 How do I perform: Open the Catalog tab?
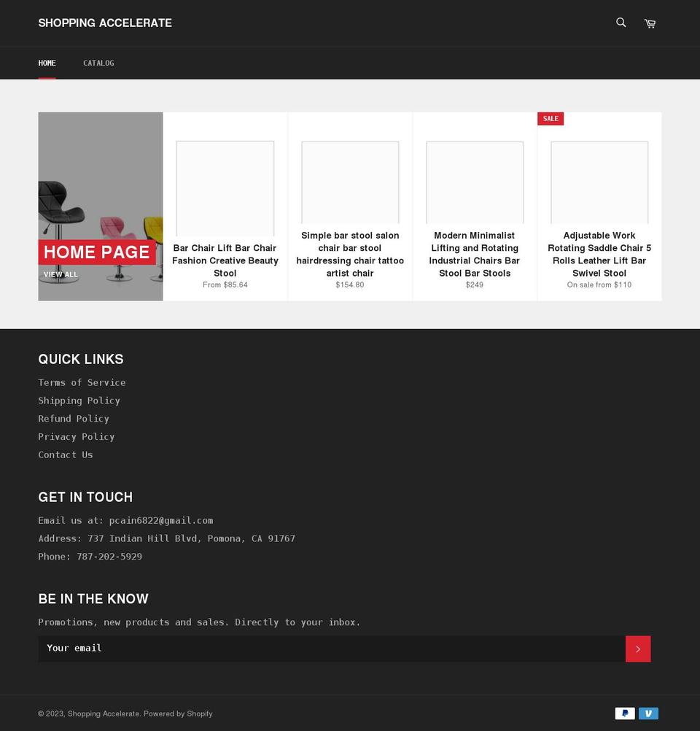coord(98,63)
